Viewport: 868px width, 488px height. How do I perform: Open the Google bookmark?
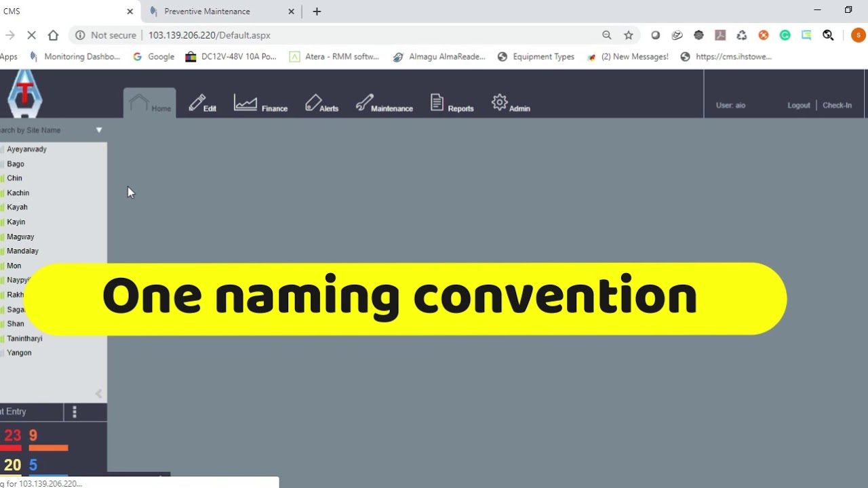(154, 57)
